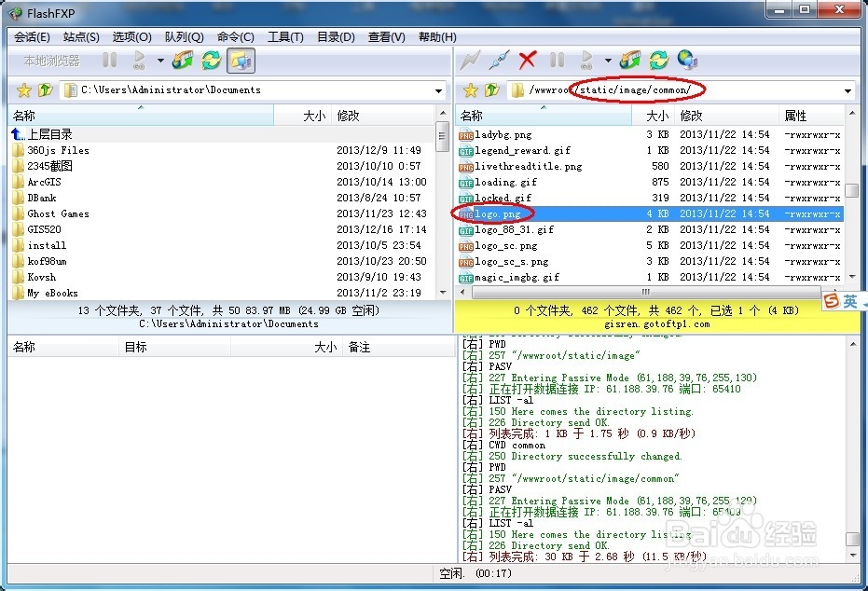Click remote pane favorites star icon
The image size is (868, 591).
[x=471, y=89]
